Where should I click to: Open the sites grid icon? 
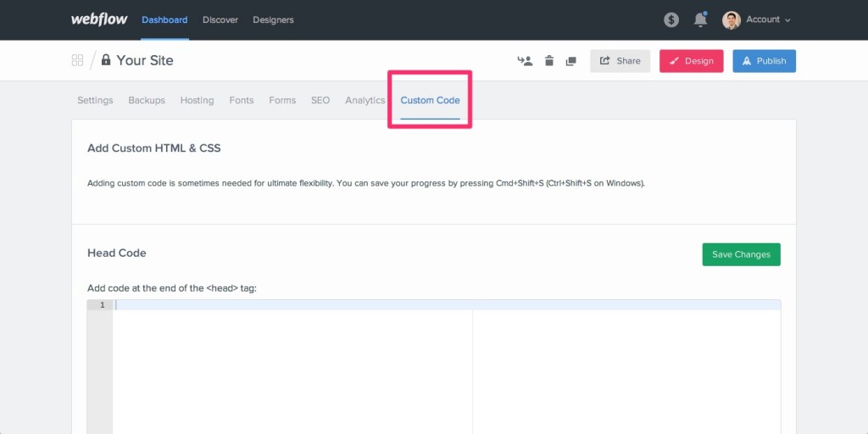pos(77,60)
